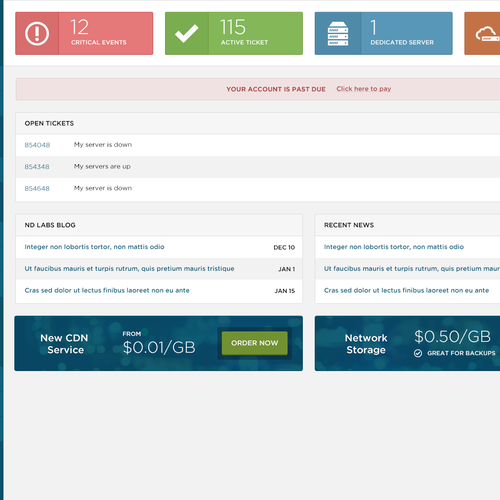Open Recent News article Cras sed dolor

click(x=406, y=290)
